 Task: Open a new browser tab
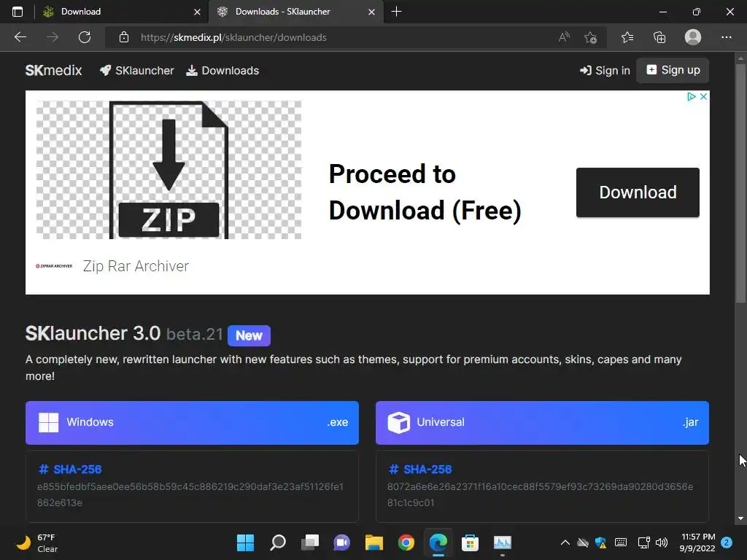(396, 12)
